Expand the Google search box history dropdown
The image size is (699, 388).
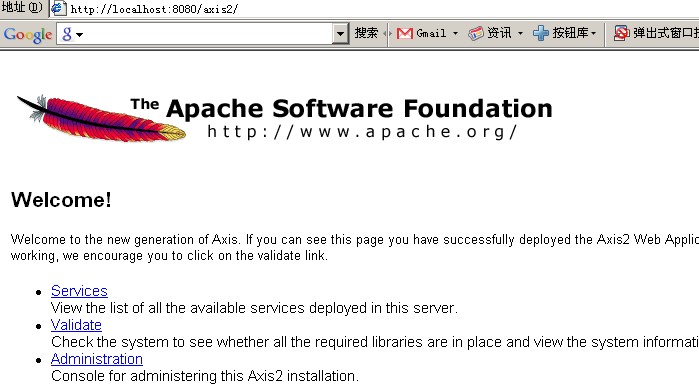coord(340,33)
